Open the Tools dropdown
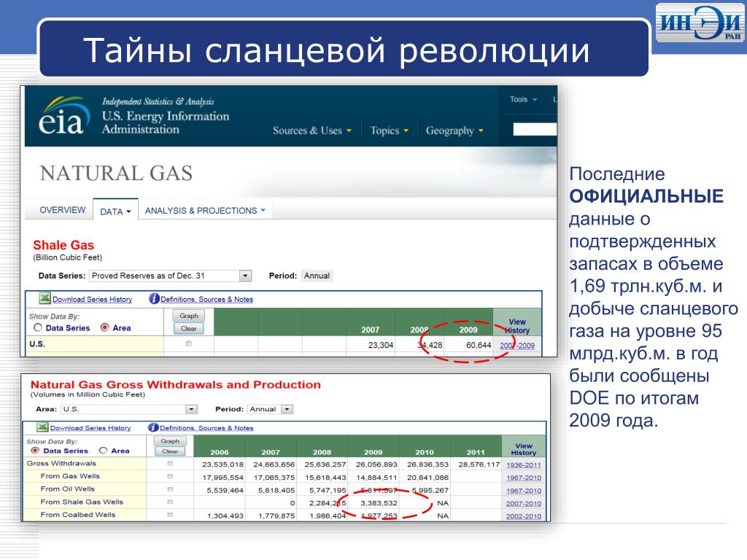 click(x=523, y=99)
